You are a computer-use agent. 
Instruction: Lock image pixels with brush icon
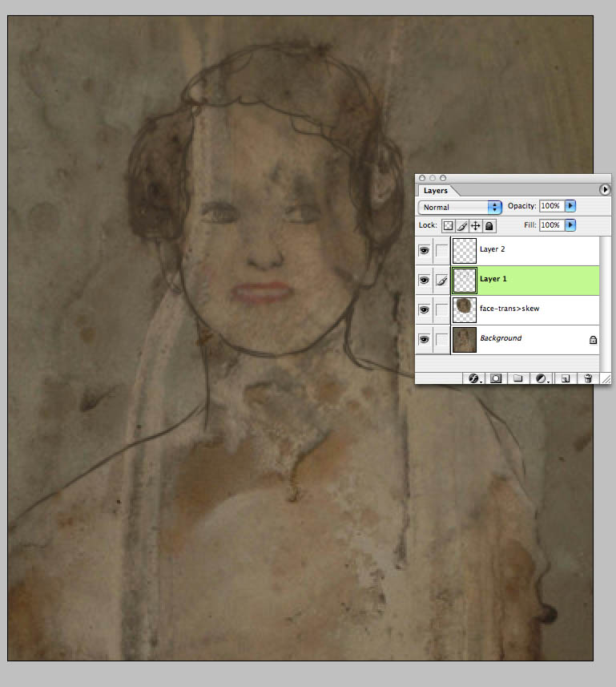pos(462,225)
